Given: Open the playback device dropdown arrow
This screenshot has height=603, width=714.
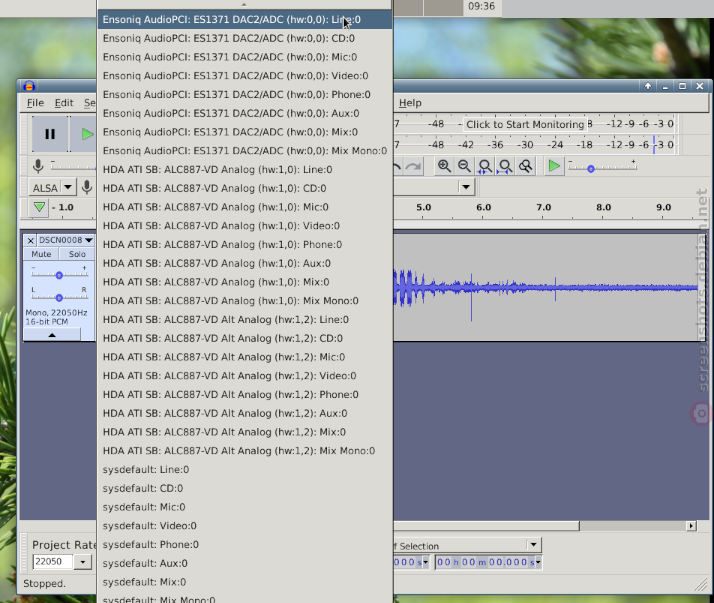Looking at the screenshot, I should click(x=466, y=187).
